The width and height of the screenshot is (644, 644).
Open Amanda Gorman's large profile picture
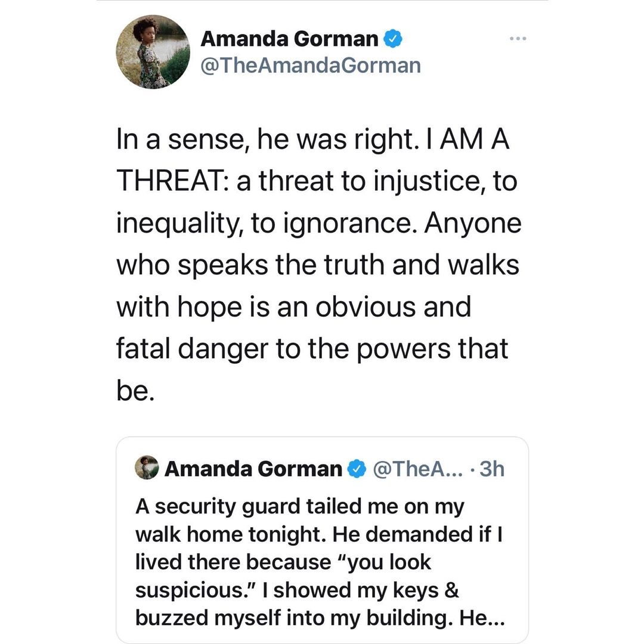[153, 52]
